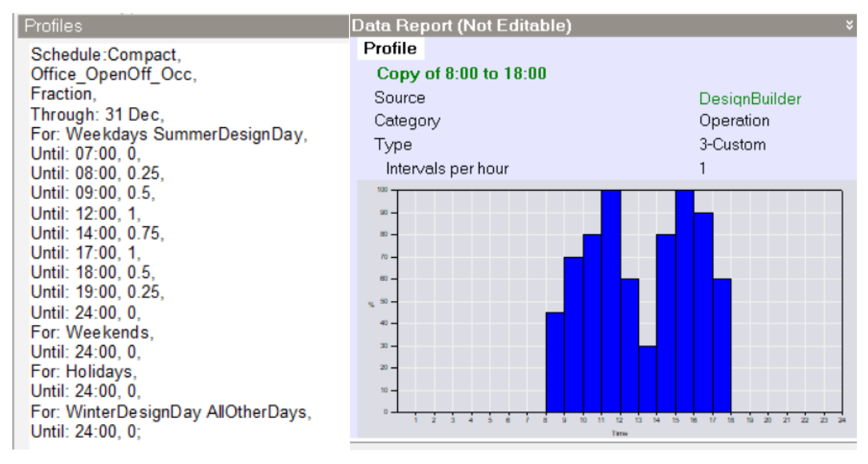Select the Profile tab
868x464 pixels.
click(x=390, y=48)
